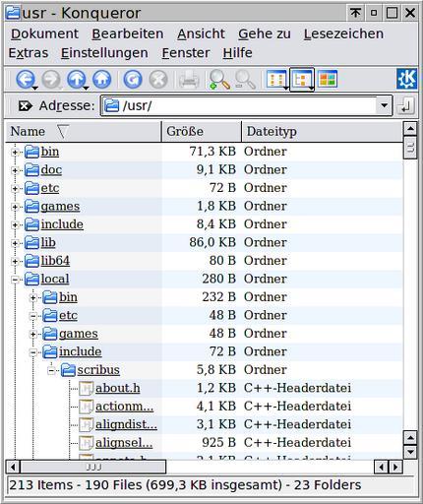This screenshot has width=423, height=504.
Task: Open the Ansicht menu
Action: tap(201, 33)
